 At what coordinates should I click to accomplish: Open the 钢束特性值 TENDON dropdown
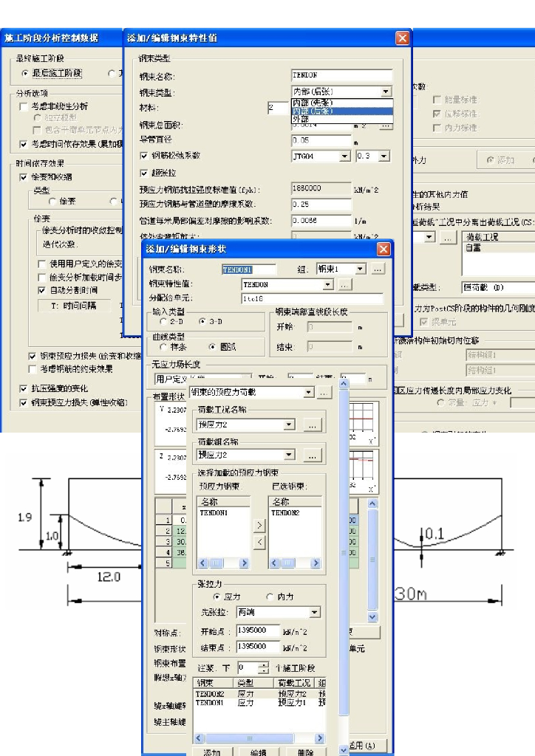click(x=328, y=285)
